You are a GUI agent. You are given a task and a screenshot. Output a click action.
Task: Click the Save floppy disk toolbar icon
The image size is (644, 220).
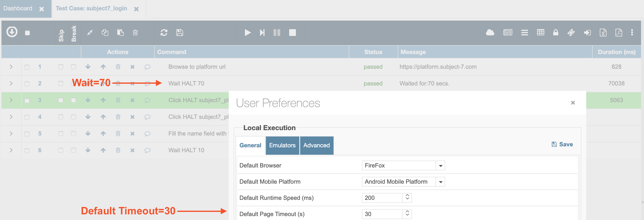click(179, 33)
